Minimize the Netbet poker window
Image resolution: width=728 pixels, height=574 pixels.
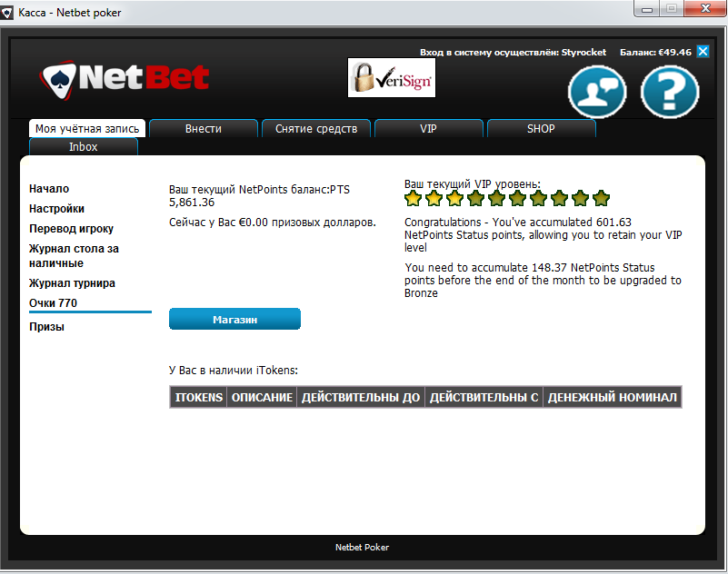point(647,8)
